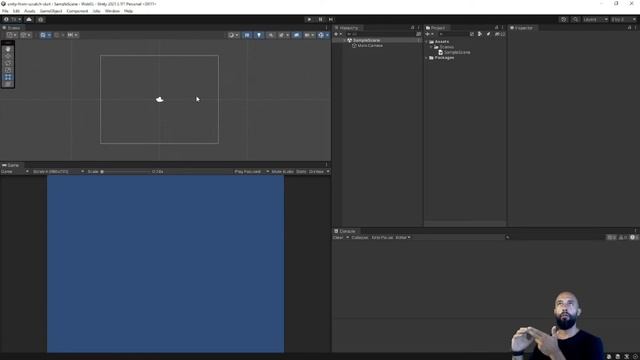Toggle Mute Audio in Game view
The width and height of the screenshot is (640, 360).
(282, 172)
